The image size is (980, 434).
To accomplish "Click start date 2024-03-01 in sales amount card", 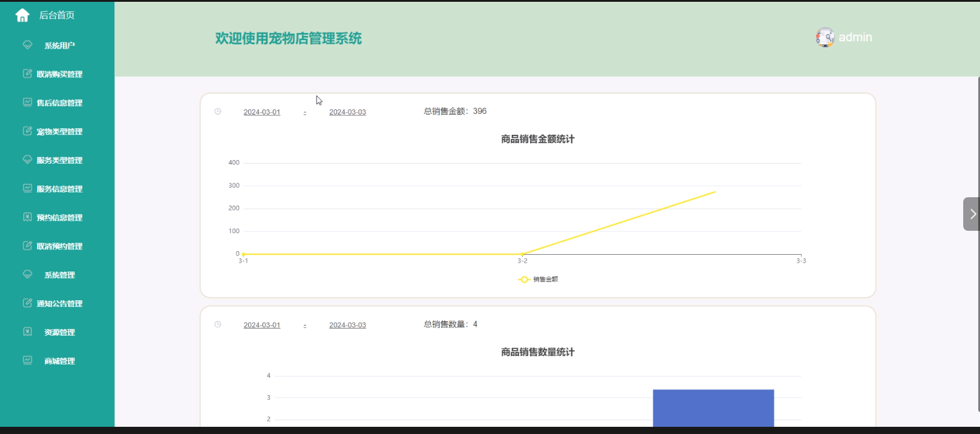I will tap(262, 112).
